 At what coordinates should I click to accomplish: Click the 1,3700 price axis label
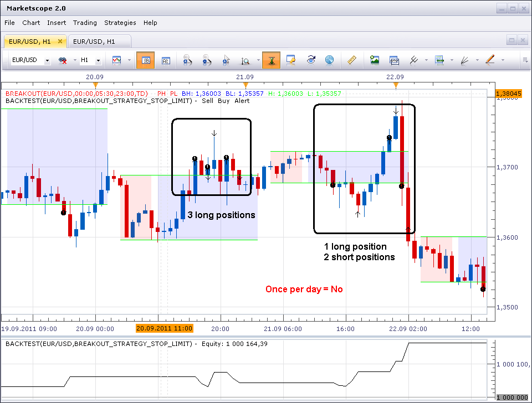tap(507, 167)
